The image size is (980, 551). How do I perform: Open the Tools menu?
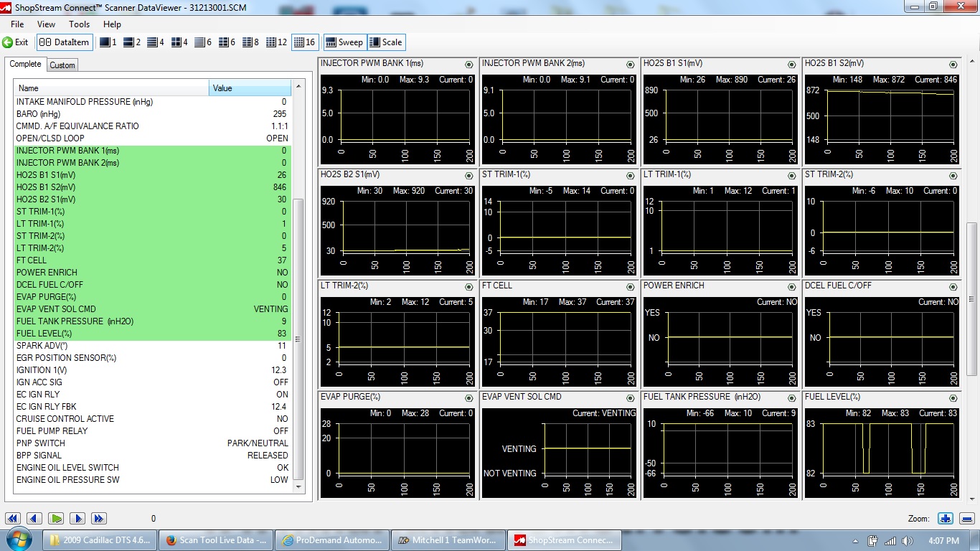click(x=79, y=24)
